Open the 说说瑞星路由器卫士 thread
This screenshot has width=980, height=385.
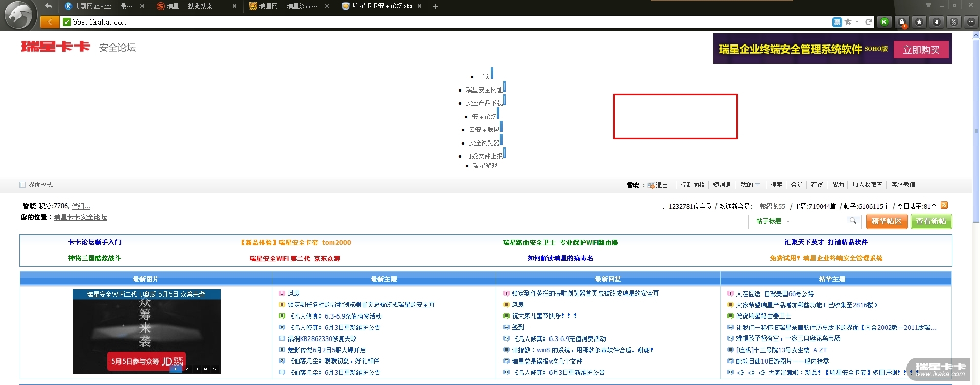coord(763,316)
